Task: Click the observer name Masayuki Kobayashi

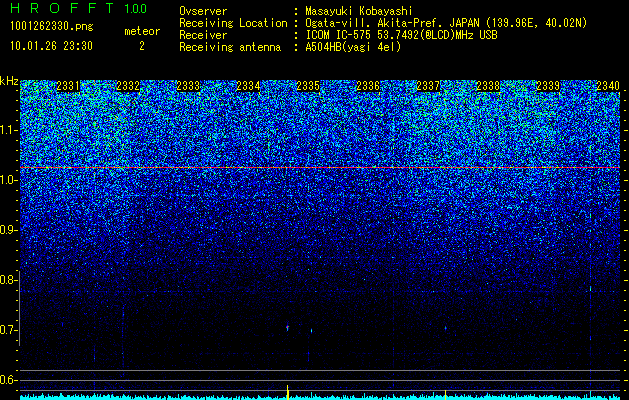Action: point(359,12)
